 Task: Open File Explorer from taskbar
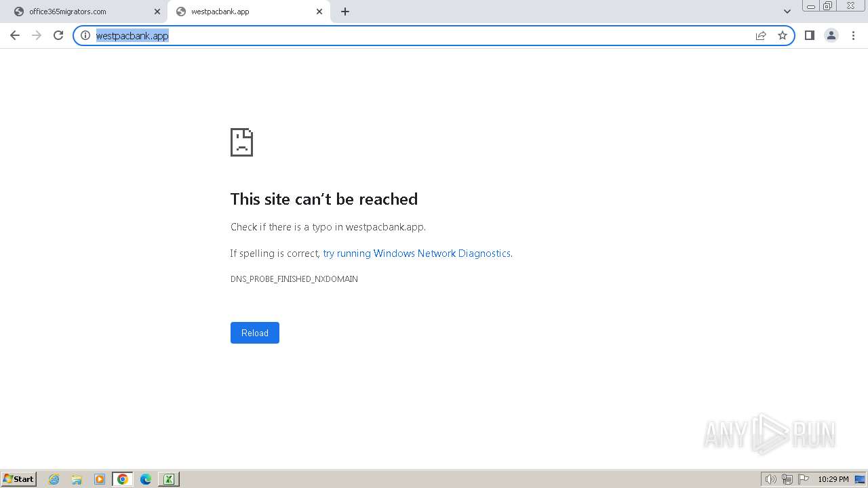coord(77,479)
